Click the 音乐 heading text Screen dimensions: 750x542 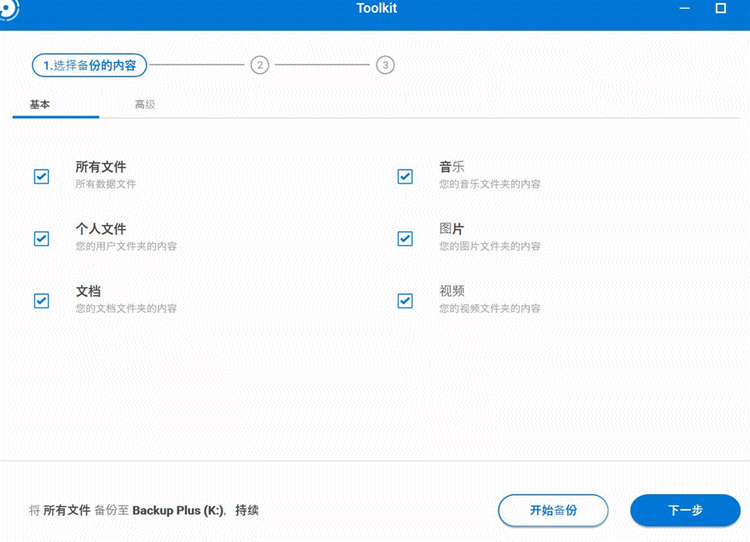[452, 167]
